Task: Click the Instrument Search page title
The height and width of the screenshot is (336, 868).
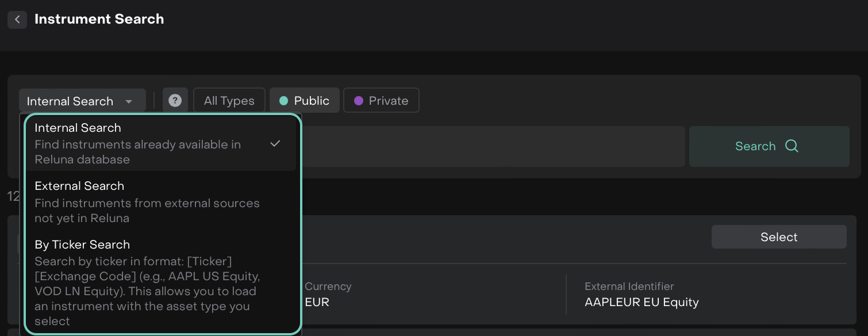Action: pos(99,20)
